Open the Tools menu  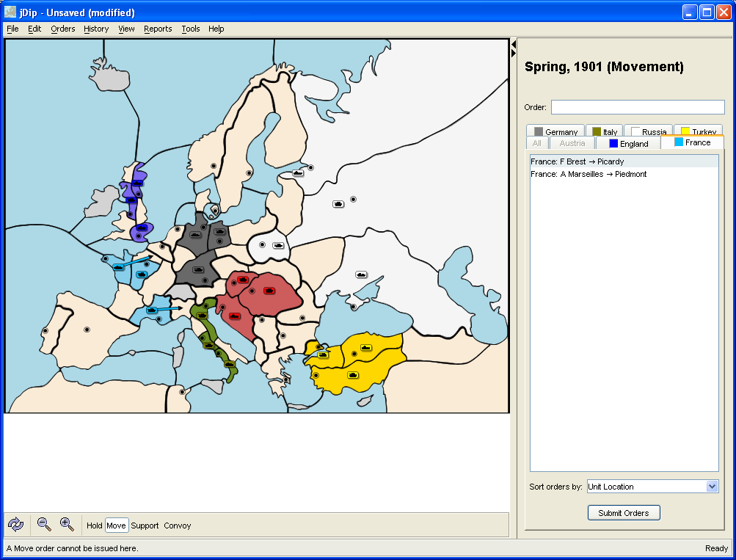point(191,29)
